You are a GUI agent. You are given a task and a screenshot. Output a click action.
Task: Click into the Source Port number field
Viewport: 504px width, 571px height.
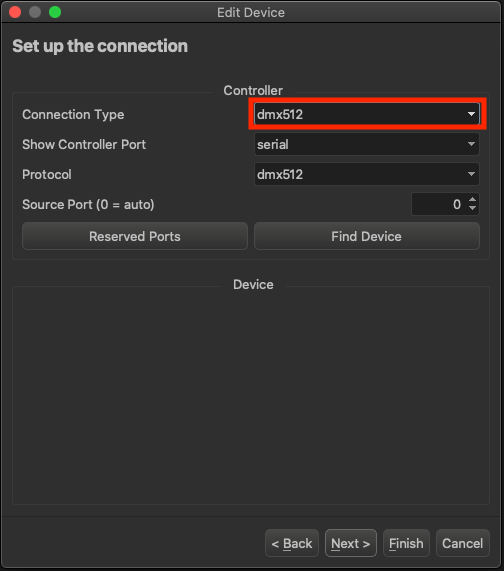(439, 204)
